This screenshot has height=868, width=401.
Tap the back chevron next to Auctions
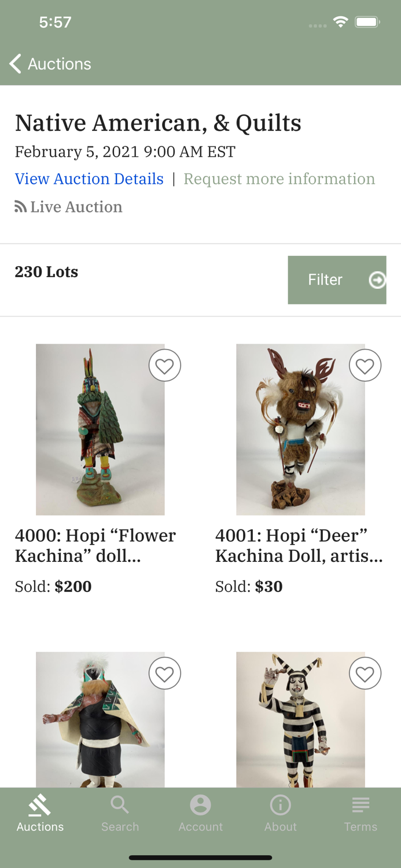coord(14,64)
